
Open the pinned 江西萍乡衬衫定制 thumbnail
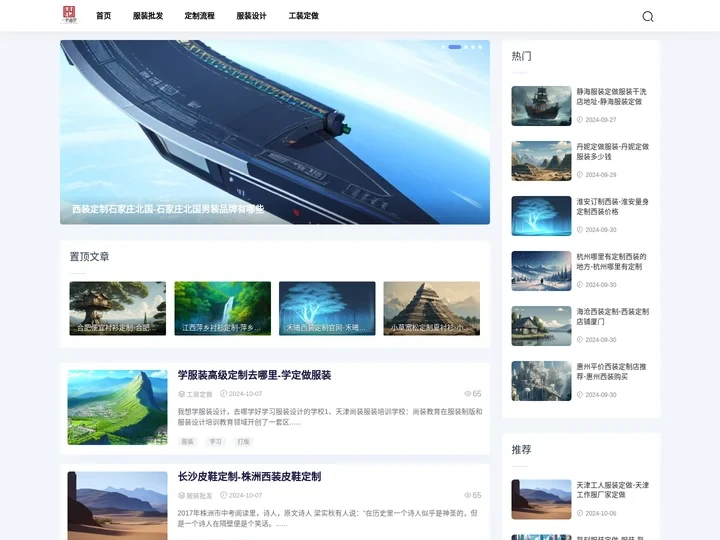pyautogui.click(x=223, y=308)
